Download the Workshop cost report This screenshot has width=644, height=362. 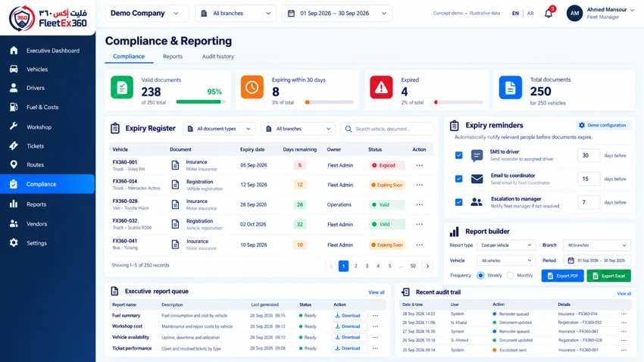pos(349,326)
